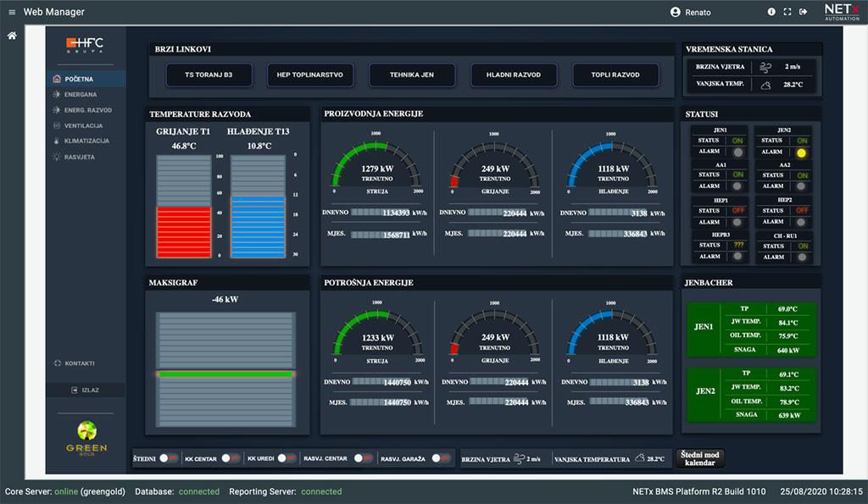Screen dimensions: 868x504
Task: Open the Štedni mod kalendar button
Action: point(700,458)
